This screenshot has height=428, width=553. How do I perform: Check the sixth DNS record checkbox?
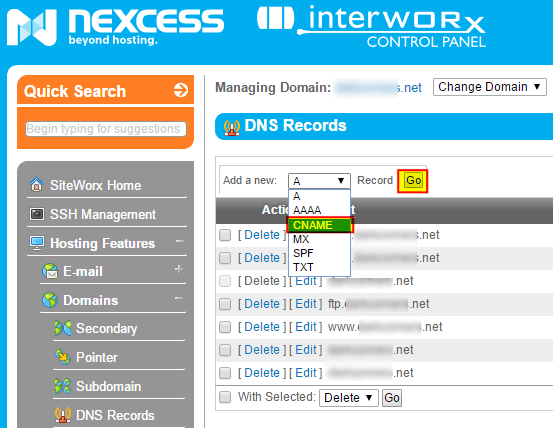[225, 350]
